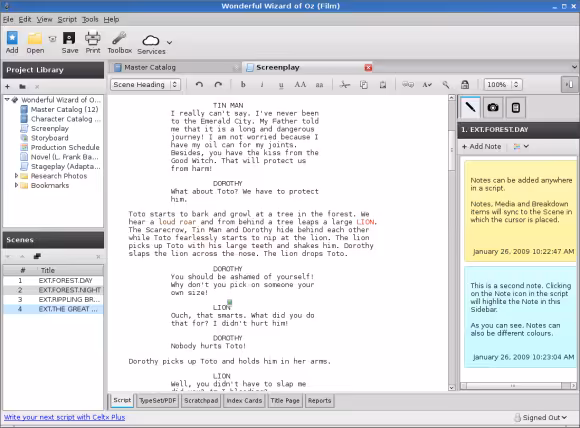Toggle italic formatting button
The width and height of the screenshot is (580, 428).
tap(262, 85)
